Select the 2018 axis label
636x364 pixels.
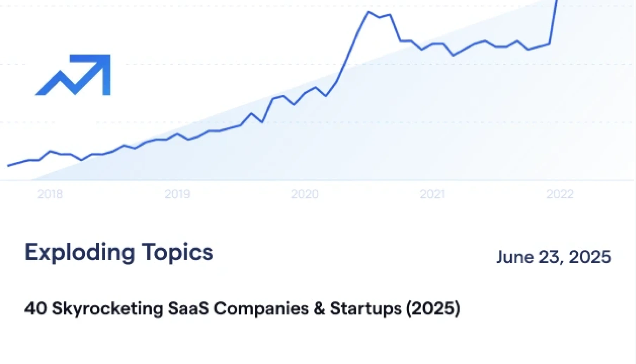click(50, 194)
